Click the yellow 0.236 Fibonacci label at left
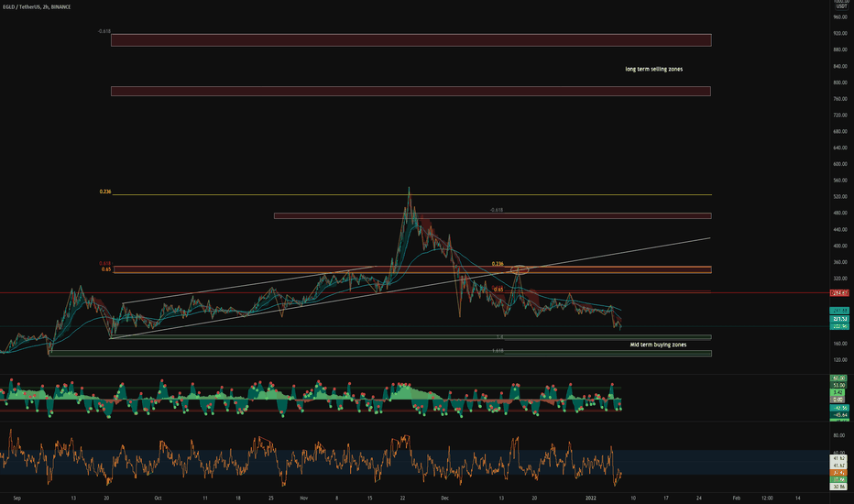This screenshot has width=854, height=504. [105, 192]
